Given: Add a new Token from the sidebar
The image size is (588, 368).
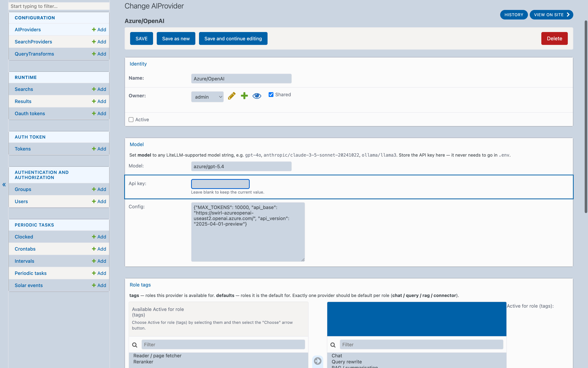Looking at the screenshot, I should pyautogui.click(x=99, y=149).
